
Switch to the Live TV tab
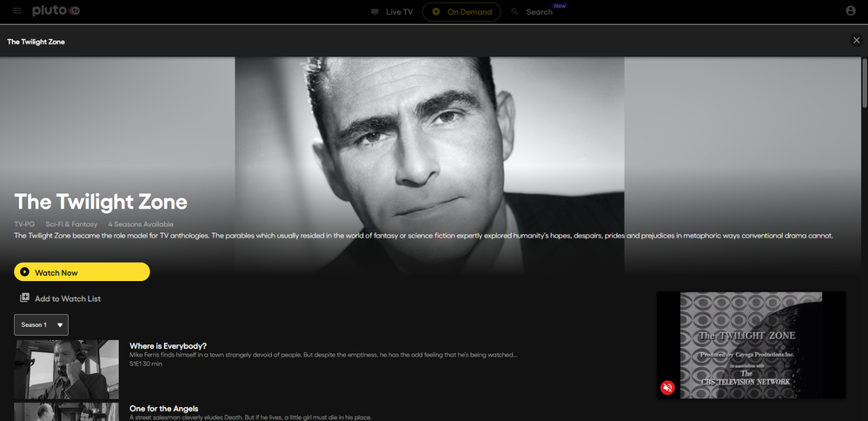(399, 12)
